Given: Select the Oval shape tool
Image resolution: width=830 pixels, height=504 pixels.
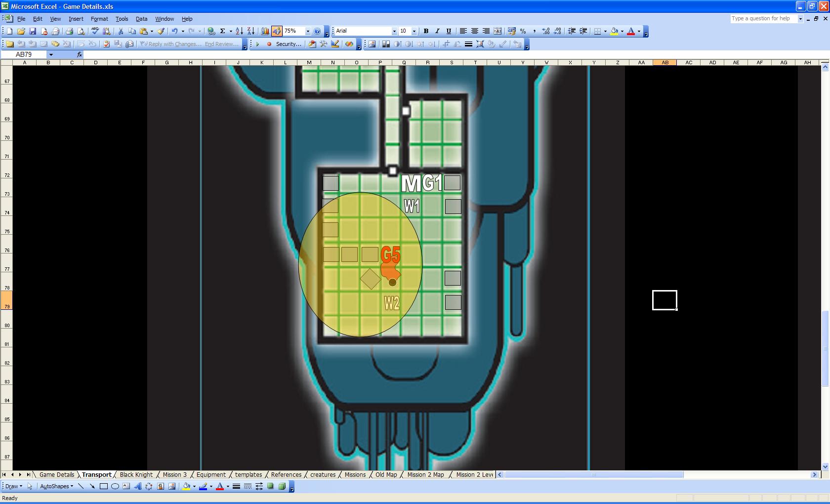Looking at the screenshot, I should point(115,486).
